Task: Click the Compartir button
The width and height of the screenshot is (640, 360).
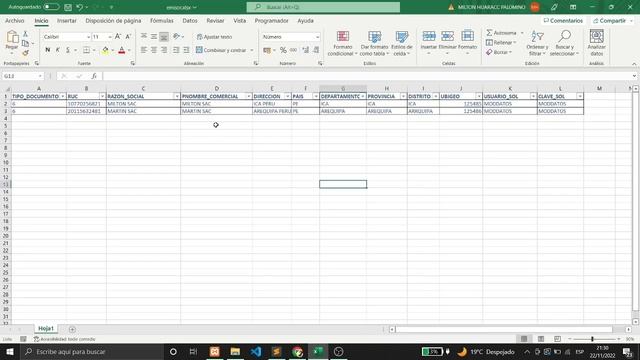Action: [612, 20]
